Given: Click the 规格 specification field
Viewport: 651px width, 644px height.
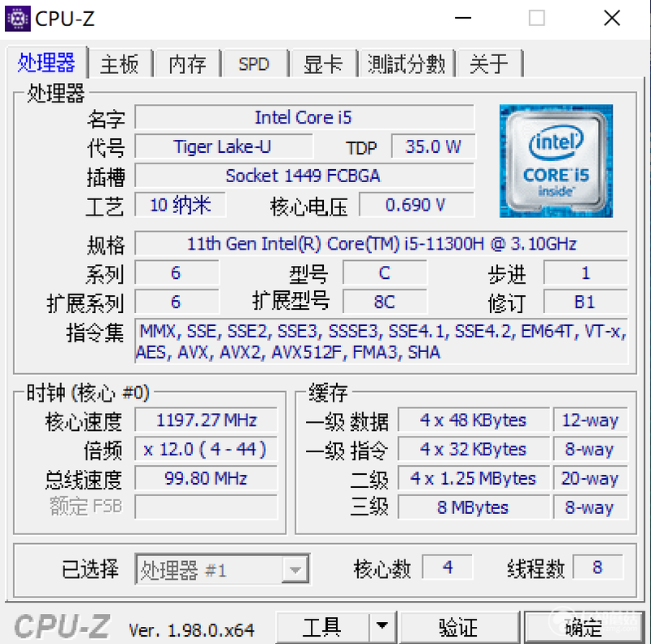Looking at the screenshot, I should click(x=381, y=244).
